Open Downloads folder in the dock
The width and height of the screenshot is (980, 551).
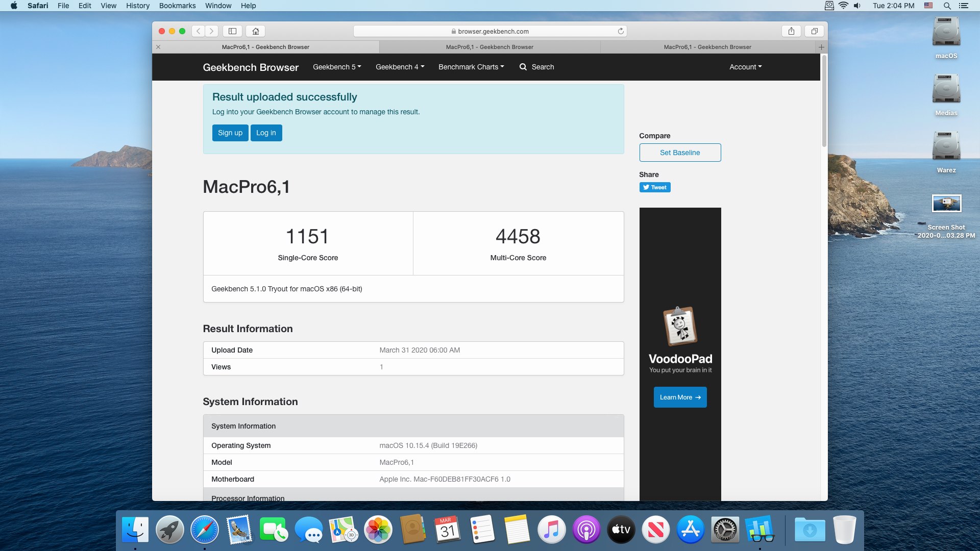pos(810,530)
